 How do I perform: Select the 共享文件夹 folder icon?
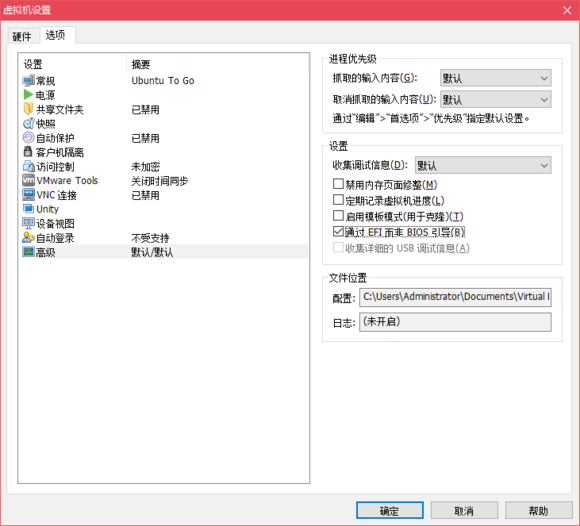28,109
